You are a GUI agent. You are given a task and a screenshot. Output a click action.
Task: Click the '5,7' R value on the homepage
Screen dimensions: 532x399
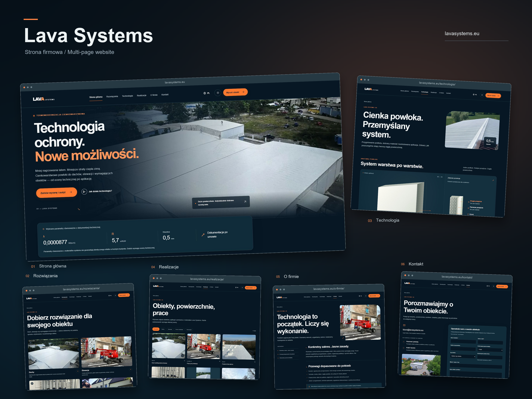pyautogui.click(x=115, y=240)
